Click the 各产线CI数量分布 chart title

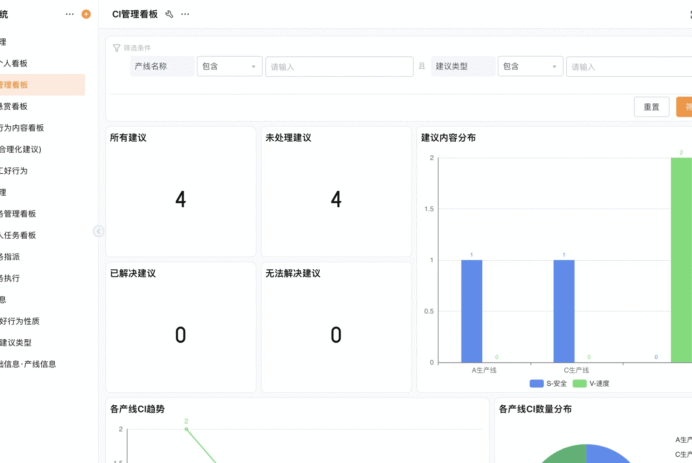click(535, 409)
